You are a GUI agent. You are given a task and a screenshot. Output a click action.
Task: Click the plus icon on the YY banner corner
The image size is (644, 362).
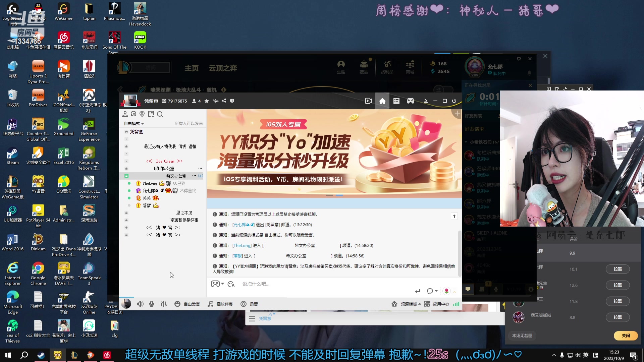pyautogui.click(x=457, y=114)
